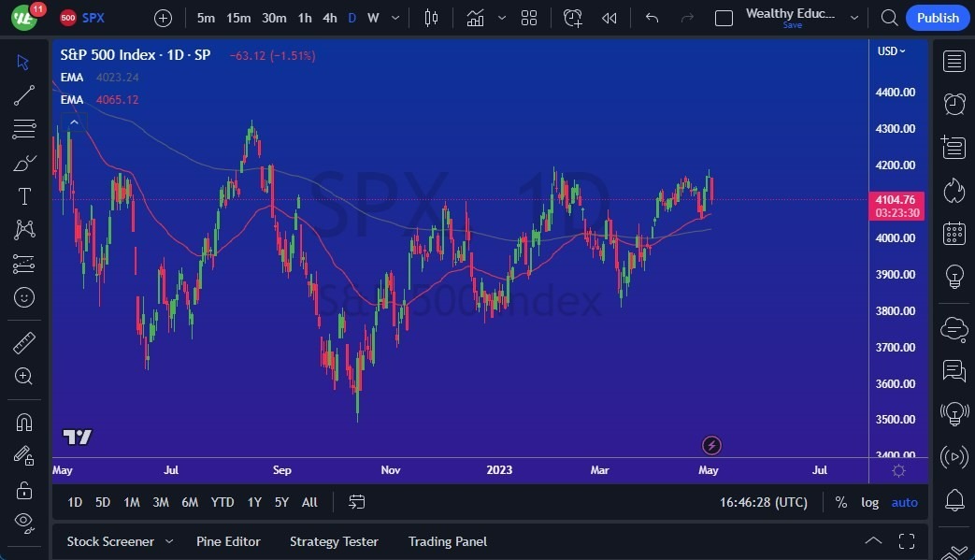Screen dimensions: 975x560
Task: Open the Indicators dialog from the toolbar
Action: tap(476, 17)
